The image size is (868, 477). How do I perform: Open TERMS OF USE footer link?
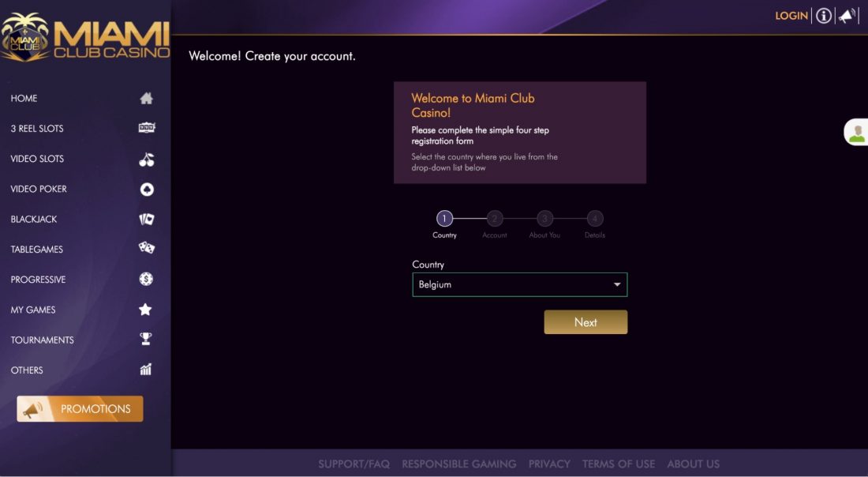(x=619, y=464)
